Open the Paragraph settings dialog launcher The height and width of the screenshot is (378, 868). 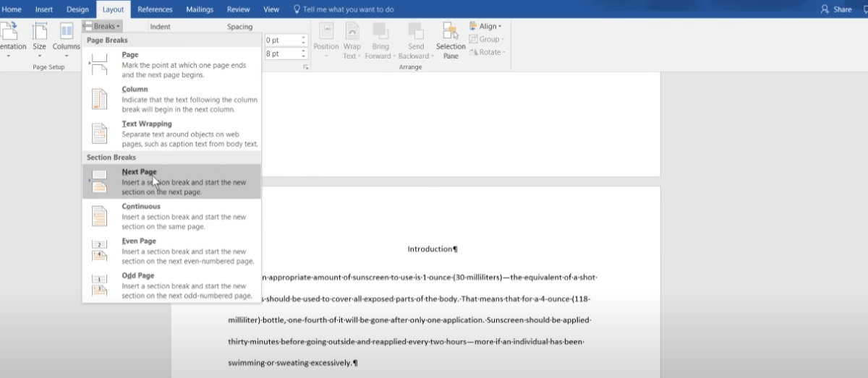(306, 66)
